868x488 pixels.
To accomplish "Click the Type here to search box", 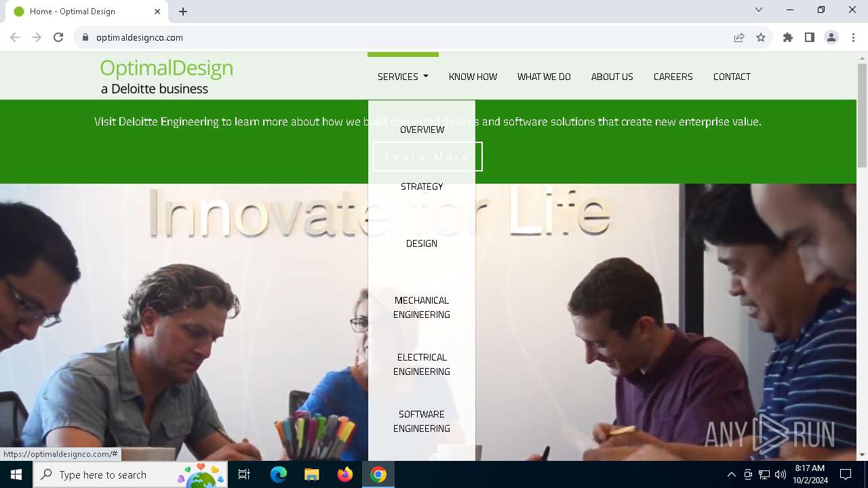I will 130,474.
